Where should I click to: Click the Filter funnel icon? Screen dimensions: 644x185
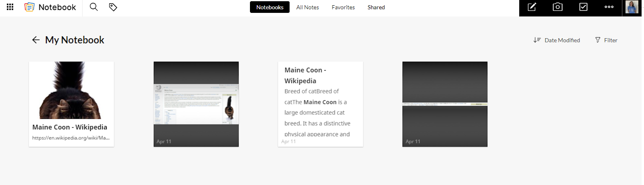[598, 40]
